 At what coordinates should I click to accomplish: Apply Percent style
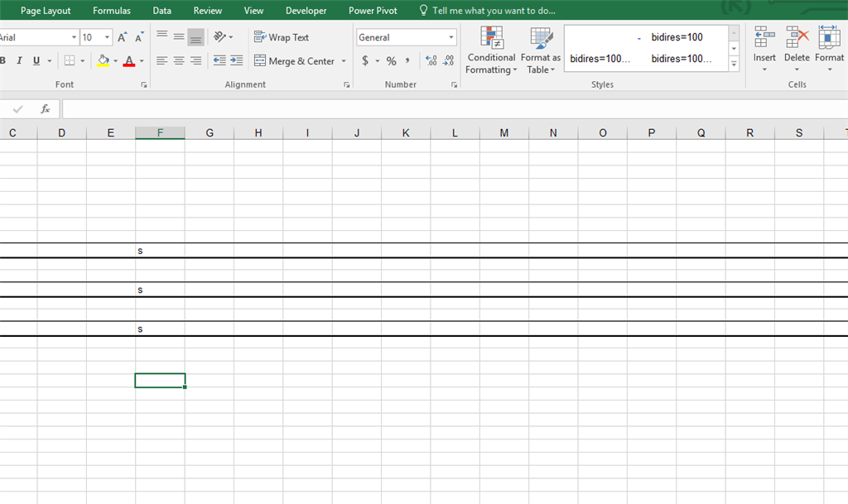(x=391, y=61)
